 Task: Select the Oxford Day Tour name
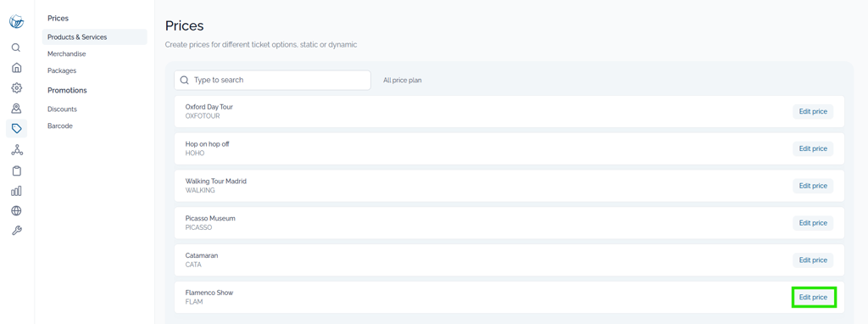pos(209,107)
